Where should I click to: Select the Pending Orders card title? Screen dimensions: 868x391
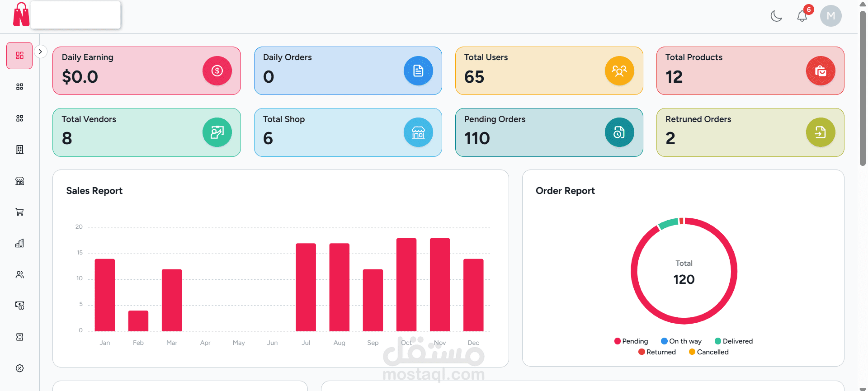495,119
